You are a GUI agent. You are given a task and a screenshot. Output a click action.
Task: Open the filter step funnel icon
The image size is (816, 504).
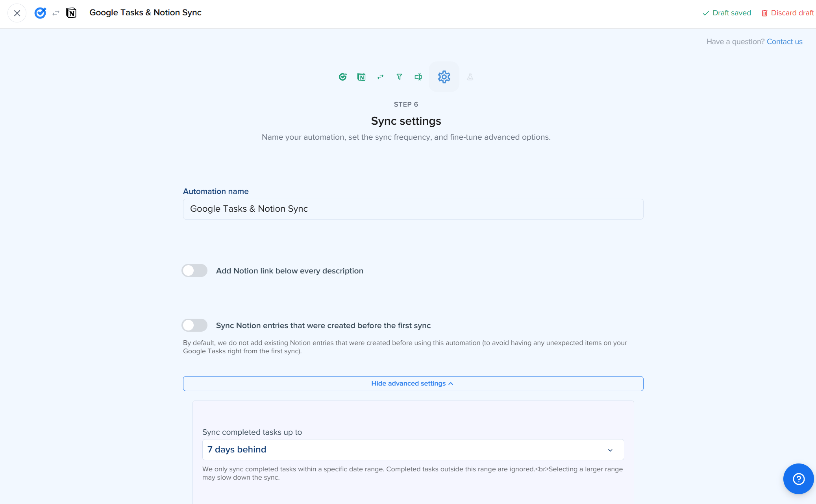click(399, 77)
